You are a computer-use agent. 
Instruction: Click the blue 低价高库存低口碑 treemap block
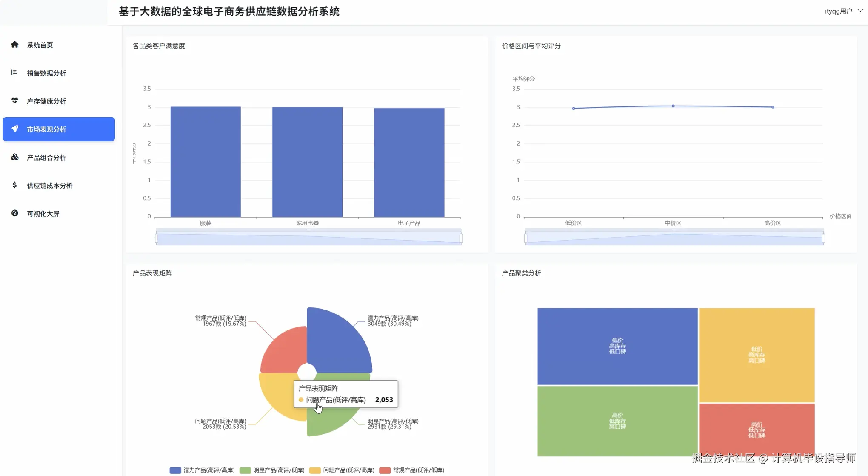click(617, 346)
